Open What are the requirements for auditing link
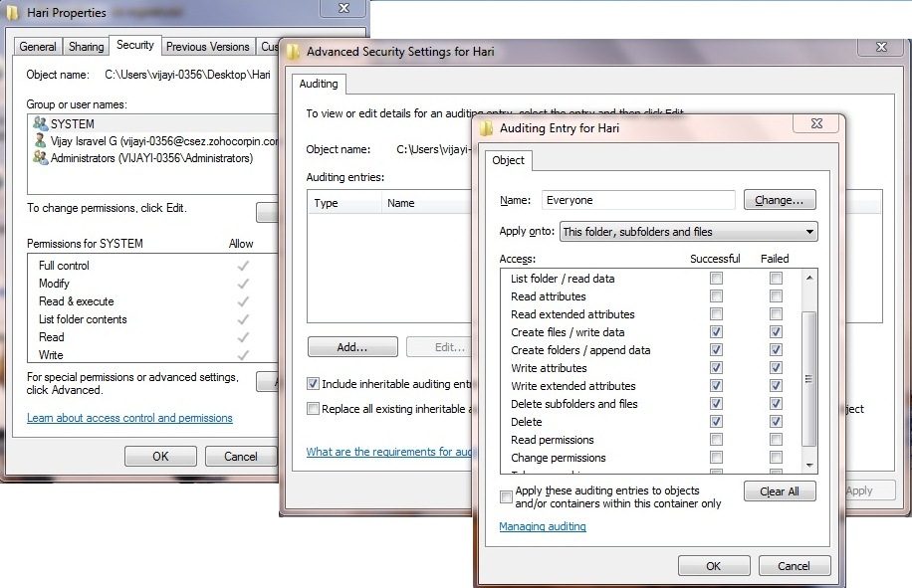 coord(388,452)
